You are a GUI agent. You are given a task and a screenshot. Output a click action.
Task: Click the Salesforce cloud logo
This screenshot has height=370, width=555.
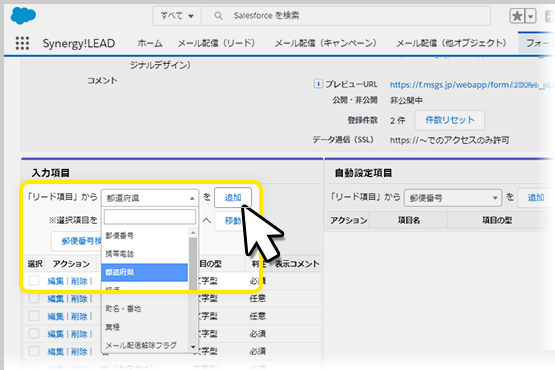(23, 16)
